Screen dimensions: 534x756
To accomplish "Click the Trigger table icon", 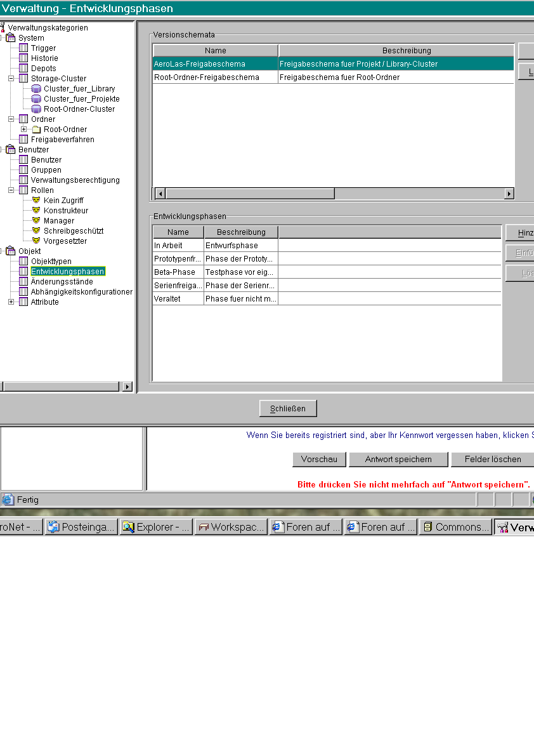I will click(x=23, y=48).
